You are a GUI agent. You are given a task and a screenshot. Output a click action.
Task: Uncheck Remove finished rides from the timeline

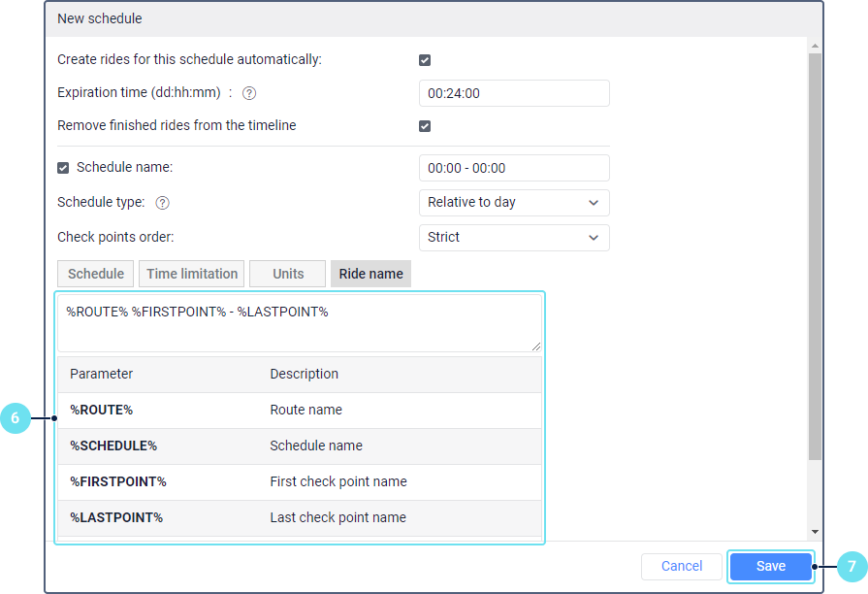pyautogui.click(x=425, y=126)
